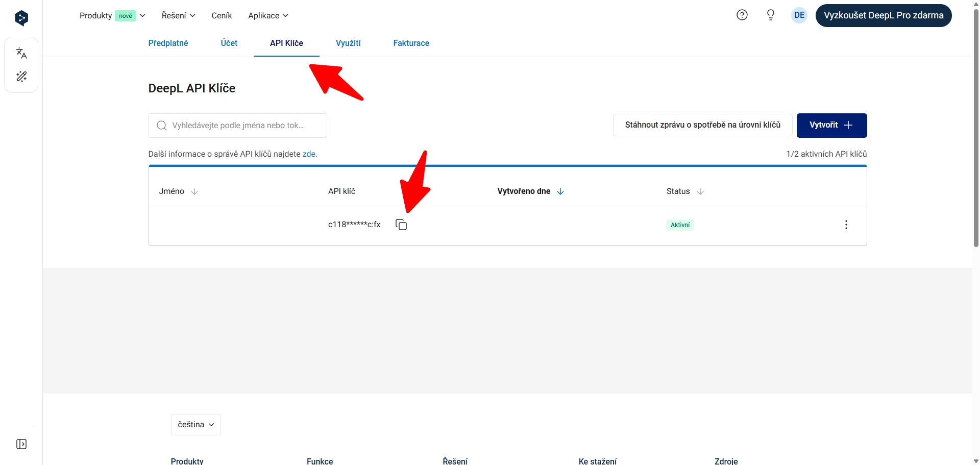Open the DeepL Write magic-pen tool
980x465 pixels.
coord(21,77)
